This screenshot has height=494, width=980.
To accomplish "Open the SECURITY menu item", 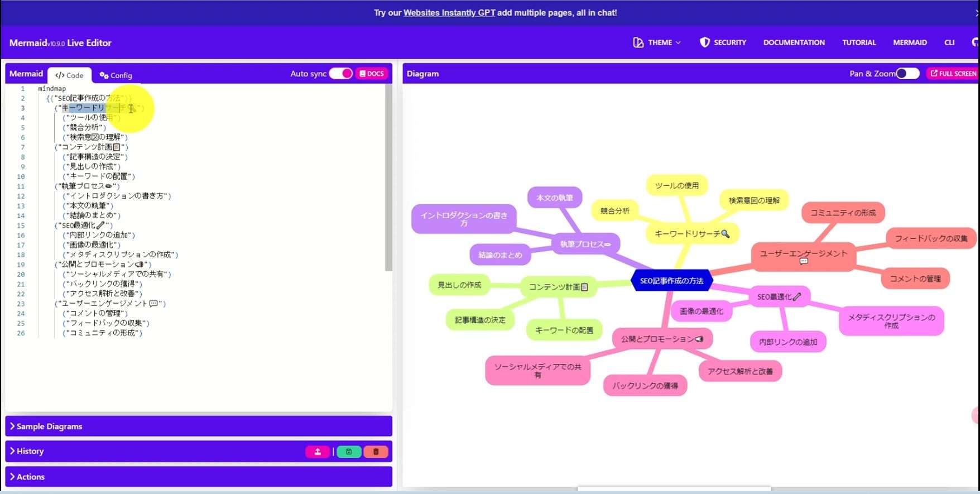I will pyautogui.click(x=723, y=42).
